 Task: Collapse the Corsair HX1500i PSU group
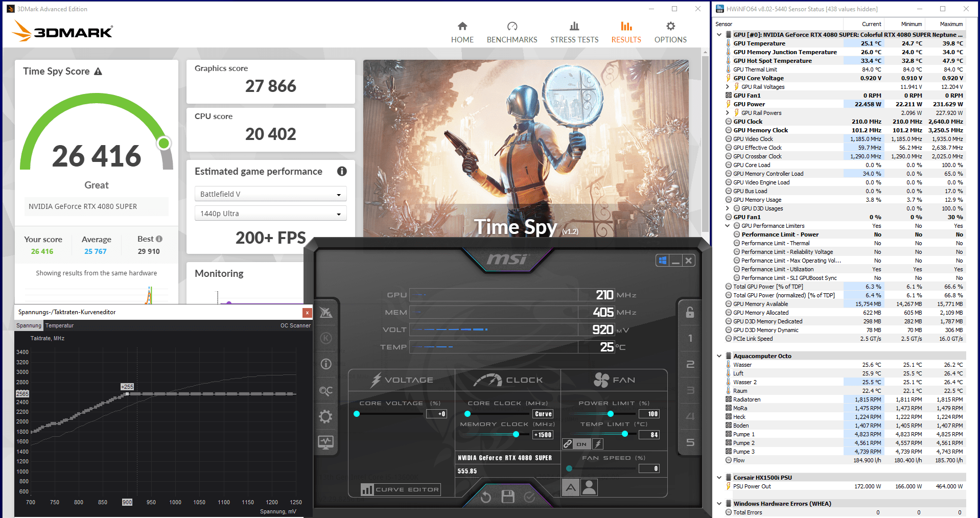(x=719, y=478)
